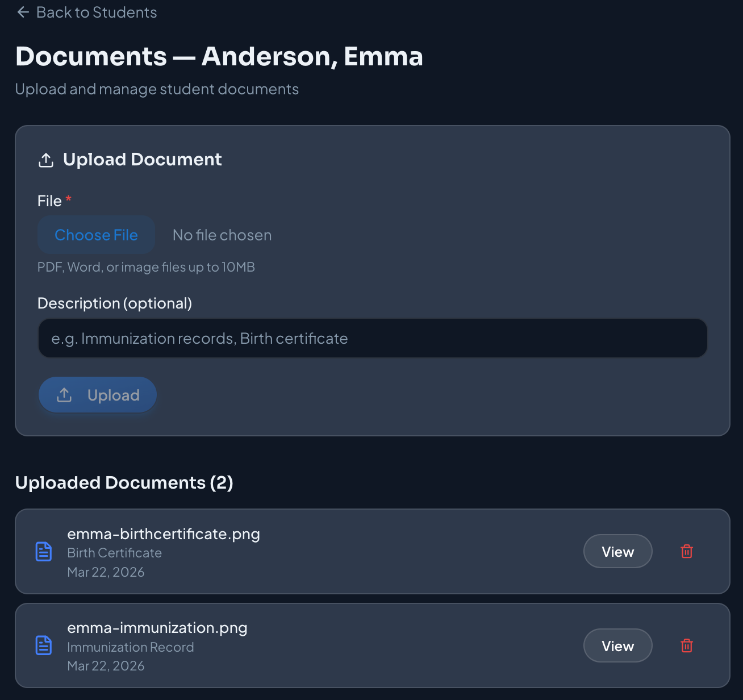
Task: Focus the Description input field
Action: tap(373, 338)
